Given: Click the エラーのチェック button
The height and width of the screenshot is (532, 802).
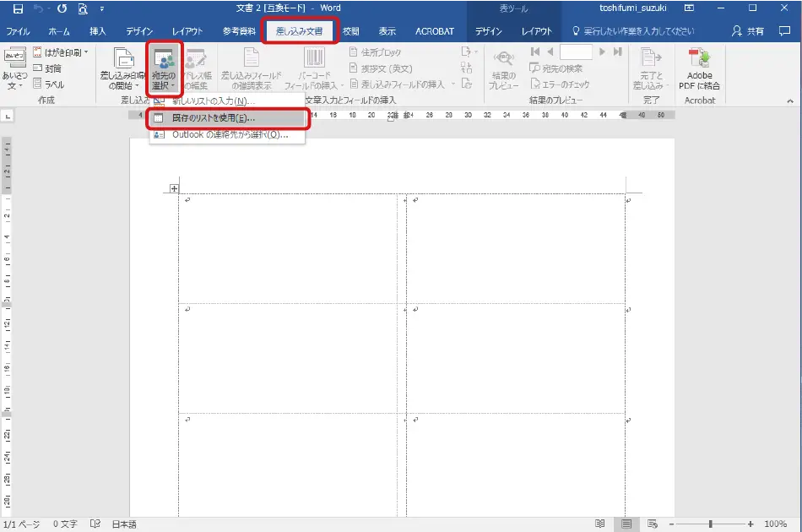Looking at the screenshot, I should click(560, 84).
